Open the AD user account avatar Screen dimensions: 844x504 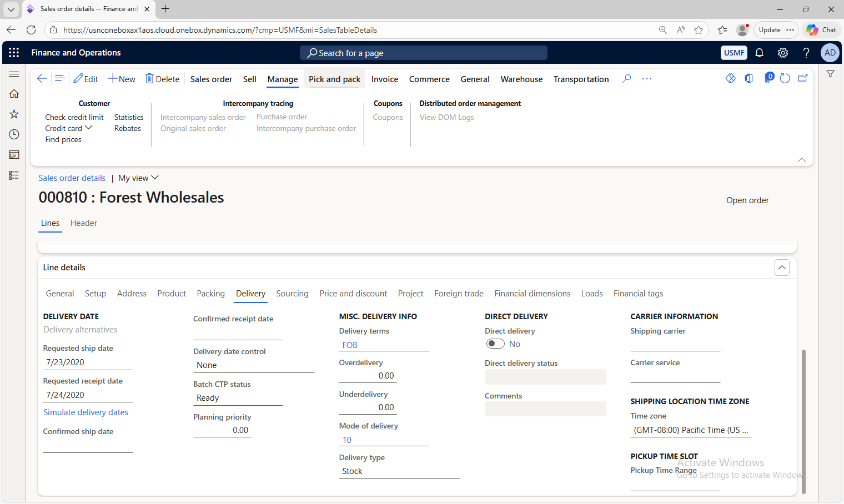[830, 53]
